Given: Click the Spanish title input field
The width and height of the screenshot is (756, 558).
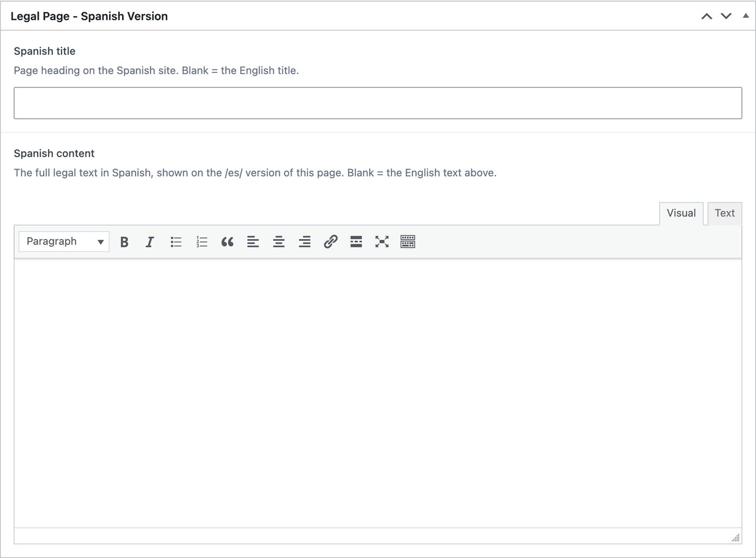Looking at the screenshot, I should [x=378, y=103].
